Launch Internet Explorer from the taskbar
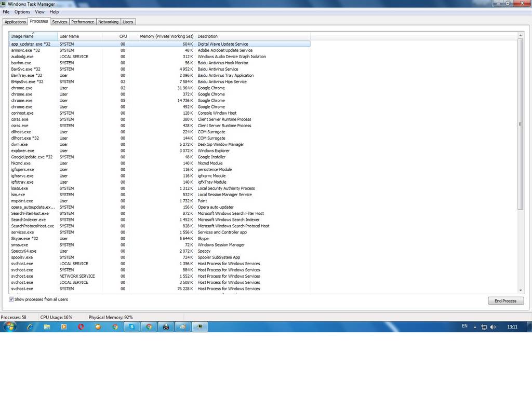This screenshot has height=411, width=532. [30, 326]
